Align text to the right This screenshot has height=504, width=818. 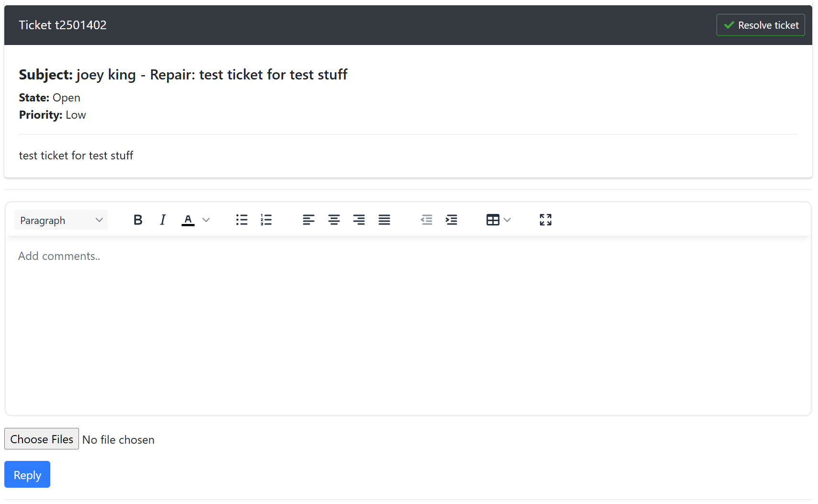tap(359, 220)
